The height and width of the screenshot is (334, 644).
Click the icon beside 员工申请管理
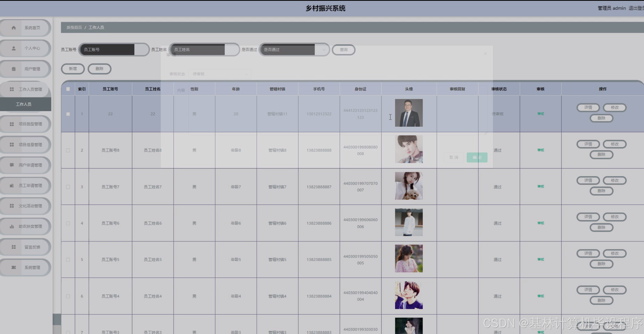coord(12,185)
